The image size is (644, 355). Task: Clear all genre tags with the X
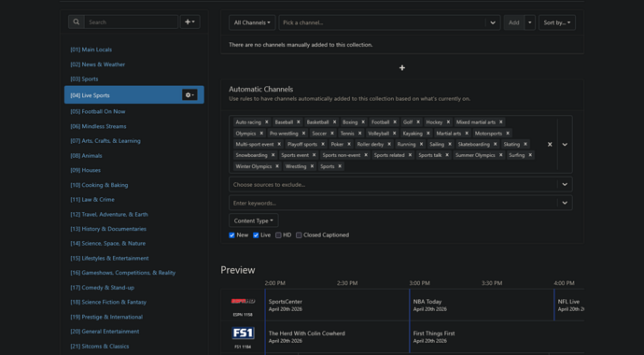click(x=550, y=144)
